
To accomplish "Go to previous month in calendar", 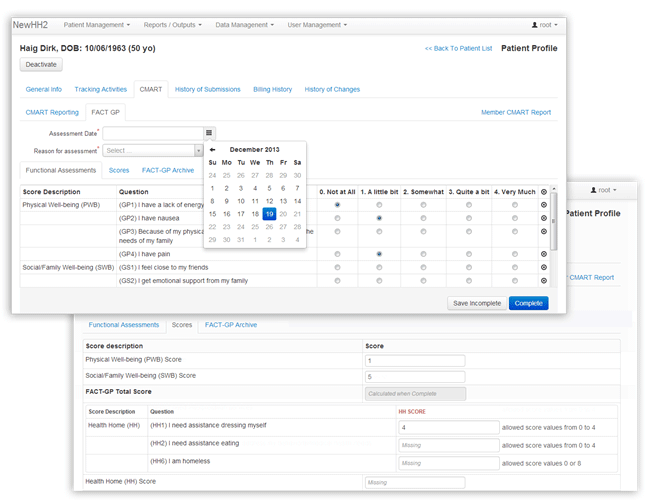I will [x=212, y=149].
